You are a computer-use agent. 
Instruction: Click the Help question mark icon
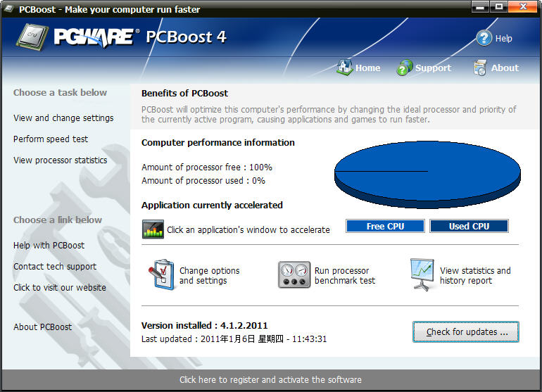484,38
